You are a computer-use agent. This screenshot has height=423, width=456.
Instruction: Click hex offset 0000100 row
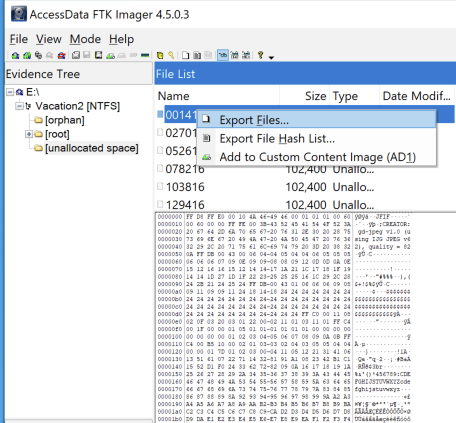coord(170,336)
